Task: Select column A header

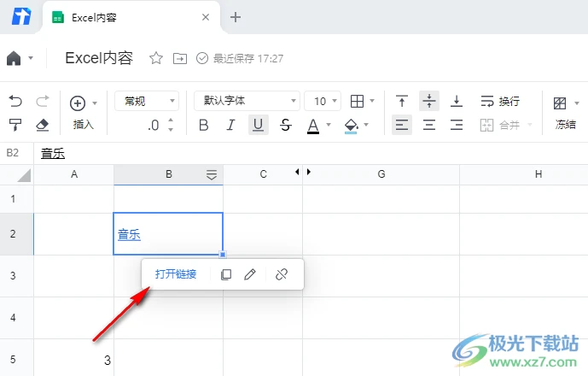Action: coord(74,174)
